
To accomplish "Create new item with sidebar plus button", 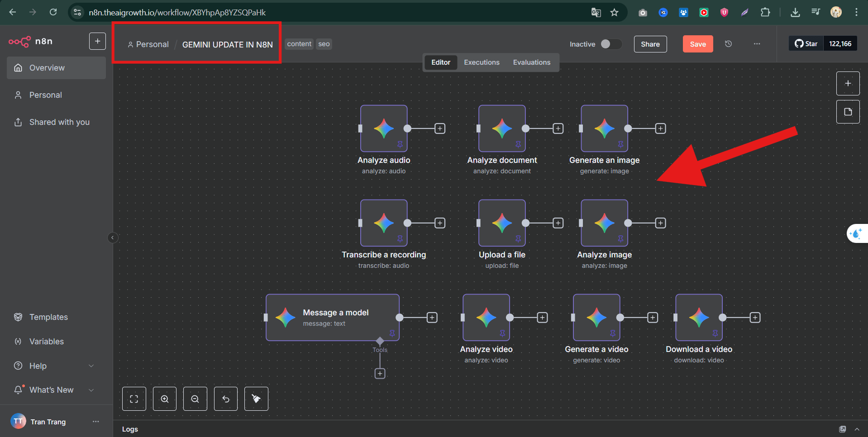I will pos(97,41).
